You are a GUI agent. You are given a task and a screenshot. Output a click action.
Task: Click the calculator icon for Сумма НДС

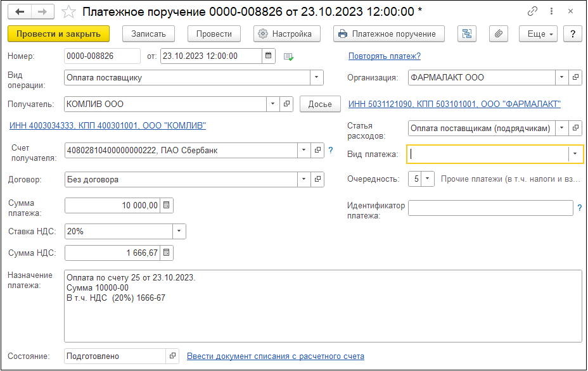(167, 253)
